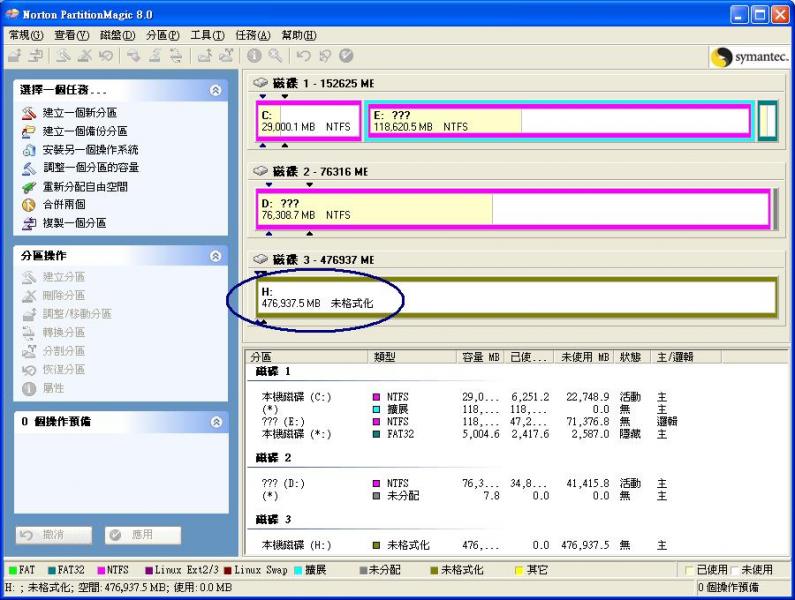Click the 複製一個分區 copy icon

(x=29, y=223)
